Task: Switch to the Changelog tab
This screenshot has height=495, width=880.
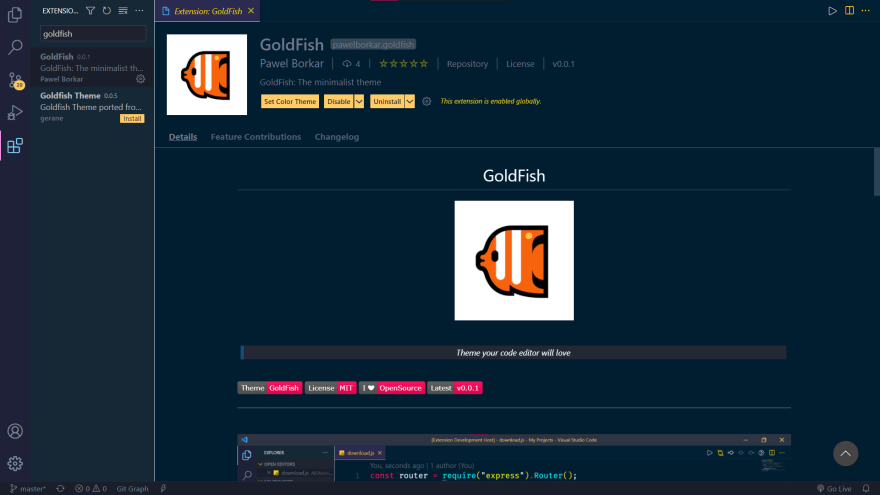Action: 337,137
